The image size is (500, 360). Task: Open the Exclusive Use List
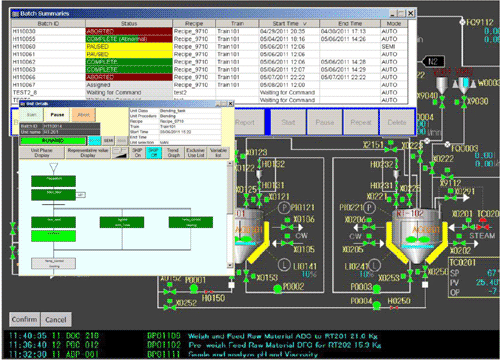click(x=196, y=153)
